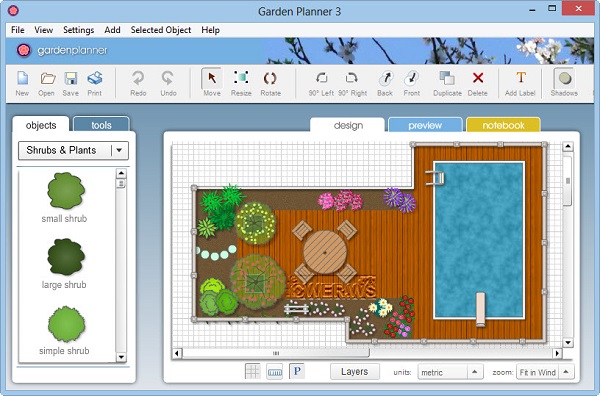The image size is (600, 396).
Task: Save the garden plan with Save icon
Action: click(x=71, y=83)
